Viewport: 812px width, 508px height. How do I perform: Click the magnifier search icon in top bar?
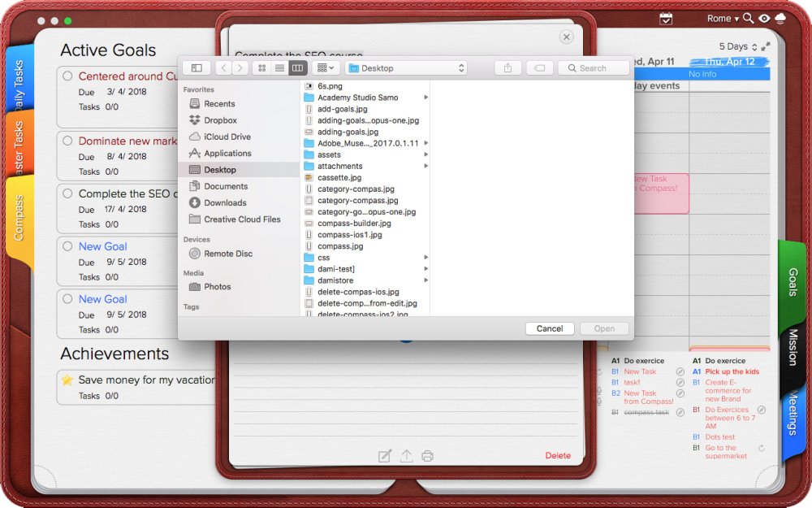pos(749,18)
